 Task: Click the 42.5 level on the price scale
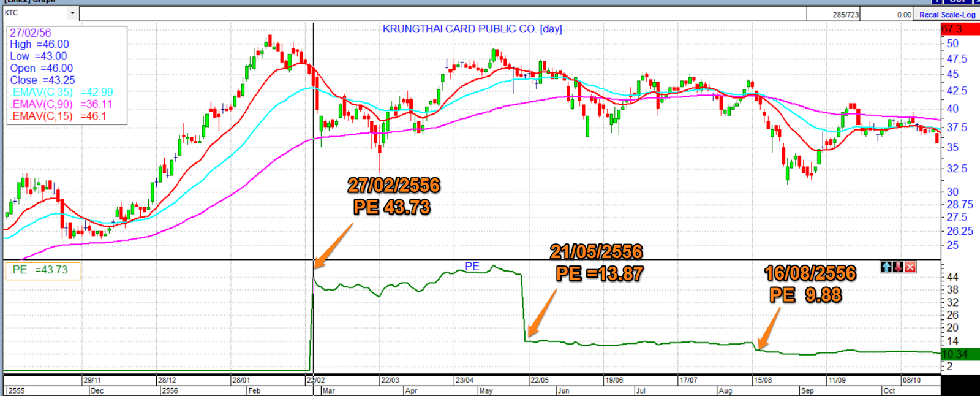(x=957, y=91)
